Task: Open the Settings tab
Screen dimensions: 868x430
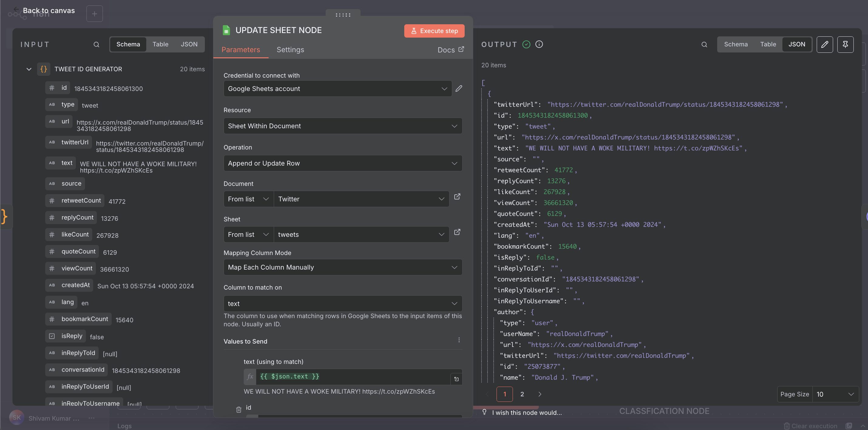Action: pyautogui.click(x=290, y=50)
